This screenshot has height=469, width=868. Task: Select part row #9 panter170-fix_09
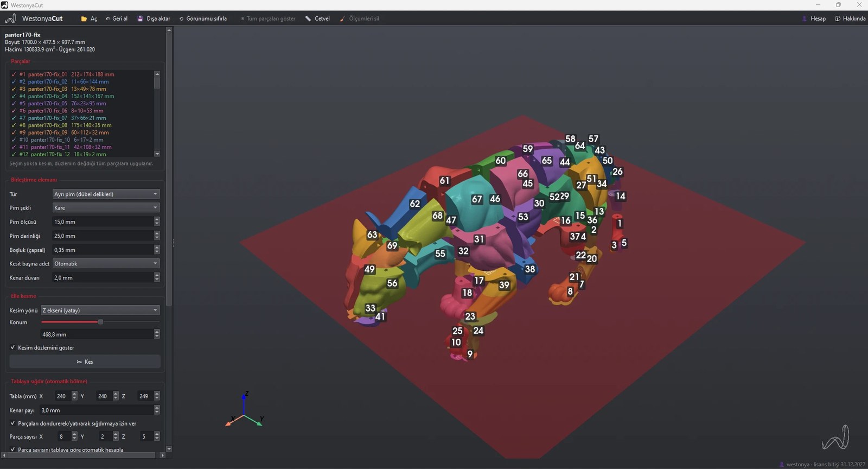click(82, 132)
